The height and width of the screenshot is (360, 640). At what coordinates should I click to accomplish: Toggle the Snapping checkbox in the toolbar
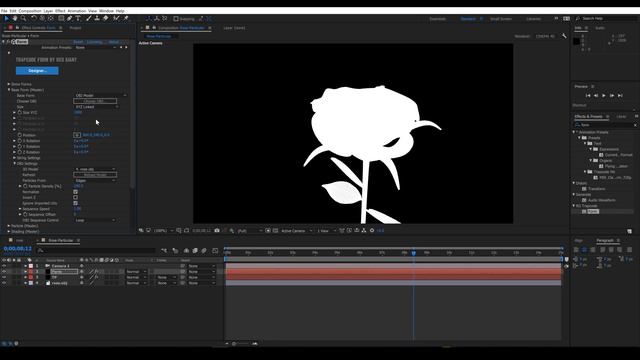[x=176, y=19]
